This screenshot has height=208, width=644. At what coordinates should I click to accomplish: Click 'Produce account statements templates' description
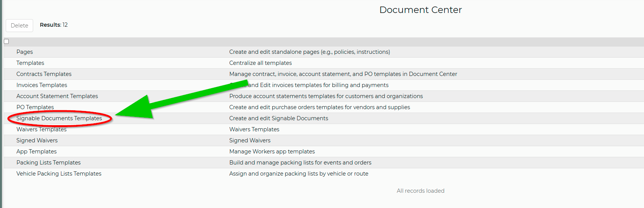pos(326,96)
